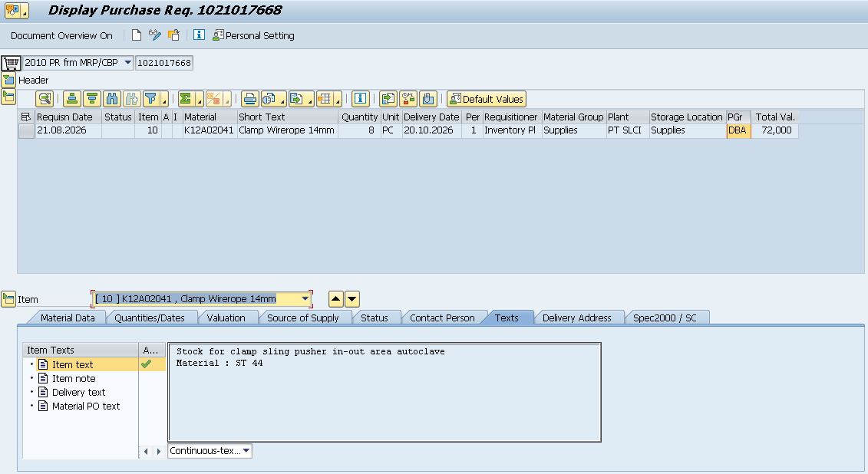Click the Total sigma icon
Viewport: 868px width, 474px height.
coord(186,99)
